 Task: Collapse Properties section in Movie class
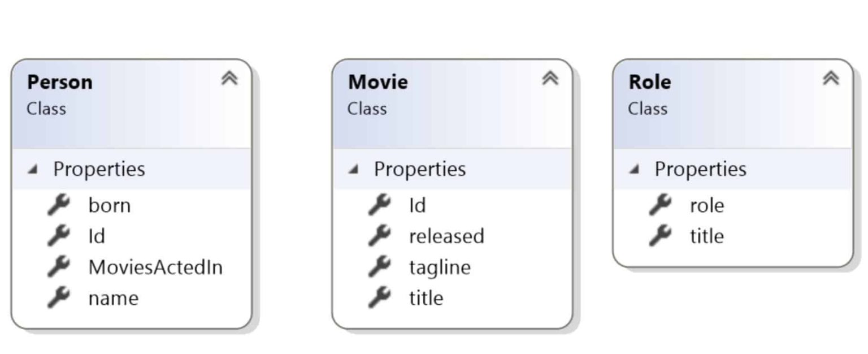click(x=354, y=169)
